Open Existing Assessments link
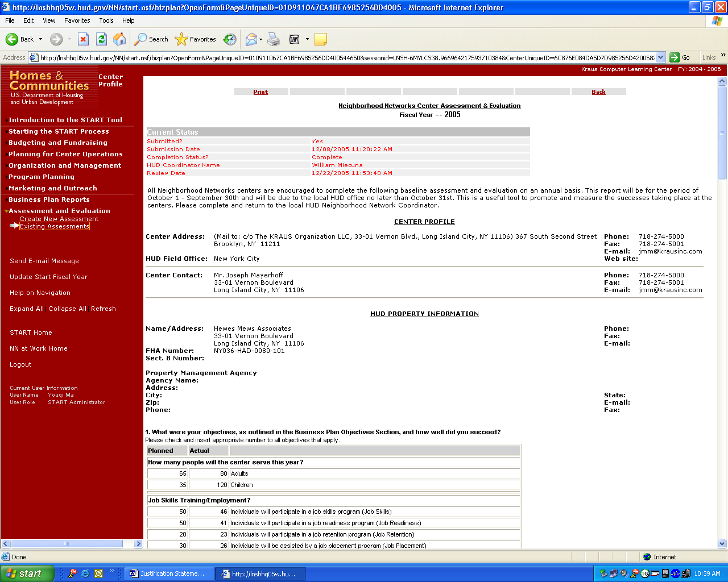 pyautogui.click(x=55, y=226)
